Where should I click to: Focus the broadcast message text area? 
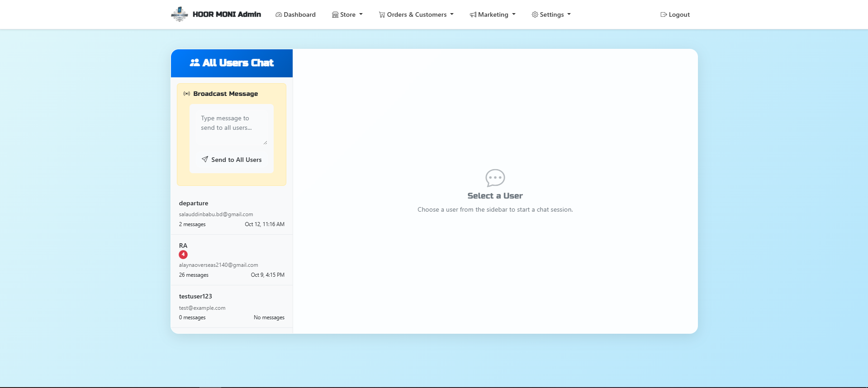click(x=232, y=128)
